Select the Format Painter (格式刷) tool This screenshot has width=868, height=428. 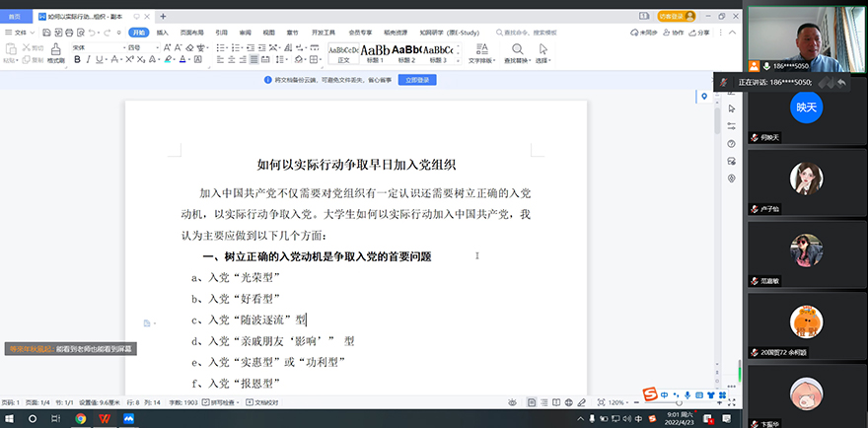pos(56,53)
